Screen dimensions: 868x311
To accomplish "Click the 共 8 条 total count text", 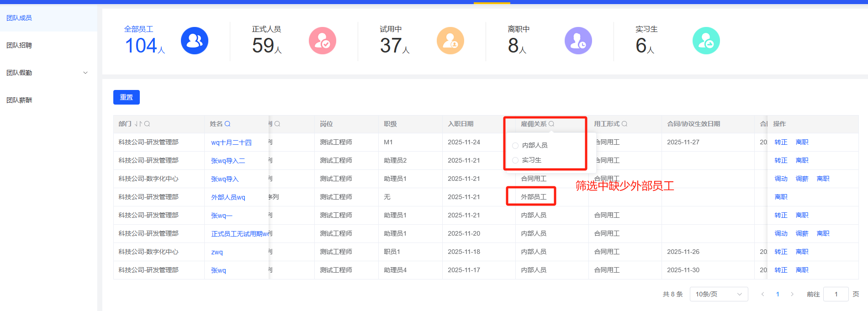I will 672,294.
